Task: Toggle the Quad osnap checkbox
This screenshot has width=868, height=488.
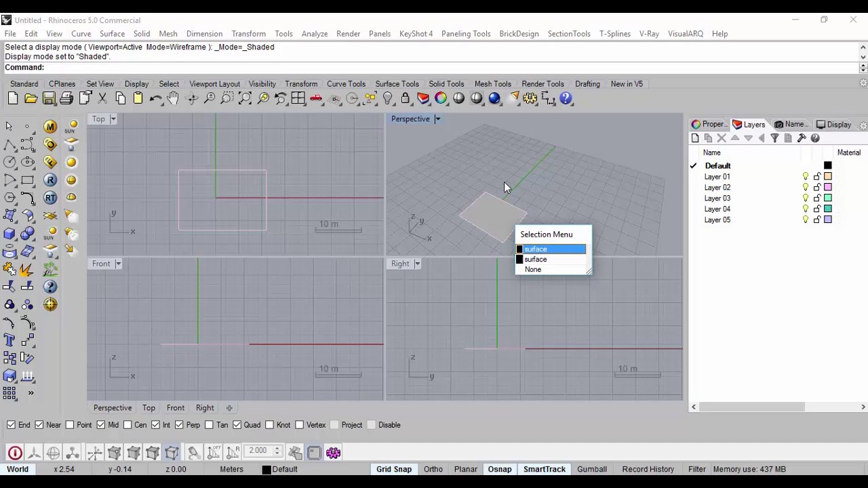Action: click(x=237, y=425)
